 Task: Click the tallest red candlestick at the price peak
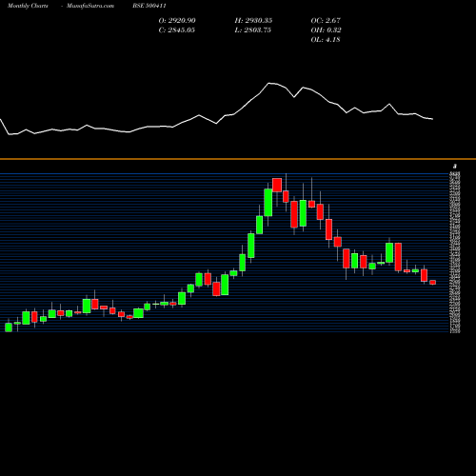[x=277, y=185]
